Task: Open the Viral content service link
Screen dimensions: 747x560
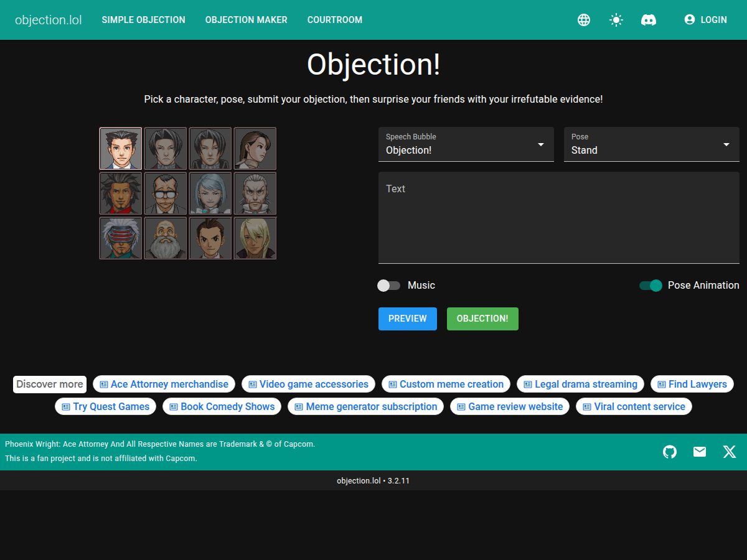Action: pyautogui.click(x=634, y=407)
